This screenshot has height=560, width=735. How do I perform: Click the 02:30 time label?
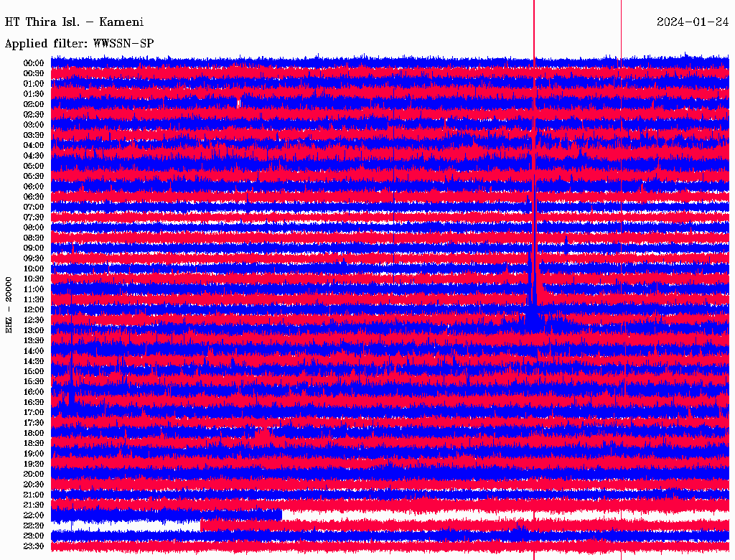click(x=34, y=115)
